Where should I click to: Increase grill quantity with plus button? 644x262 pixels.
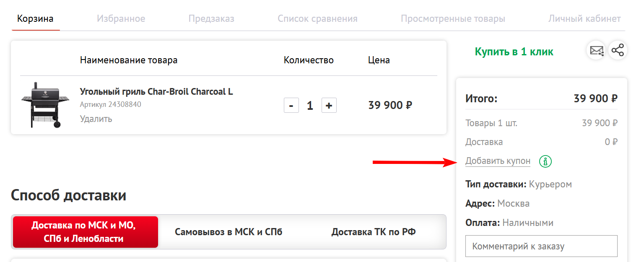(329, 106)
